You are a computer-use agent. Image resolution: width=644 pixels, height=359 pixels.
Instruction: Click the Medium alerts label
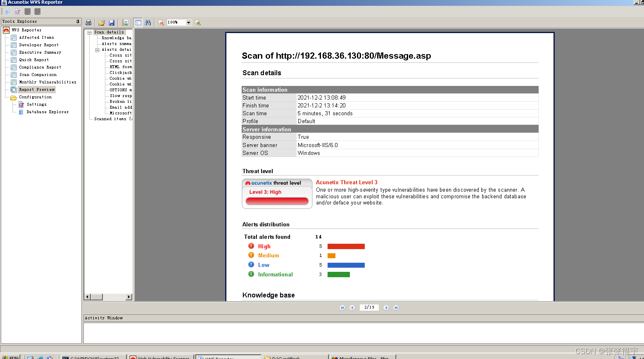point(269,256)
